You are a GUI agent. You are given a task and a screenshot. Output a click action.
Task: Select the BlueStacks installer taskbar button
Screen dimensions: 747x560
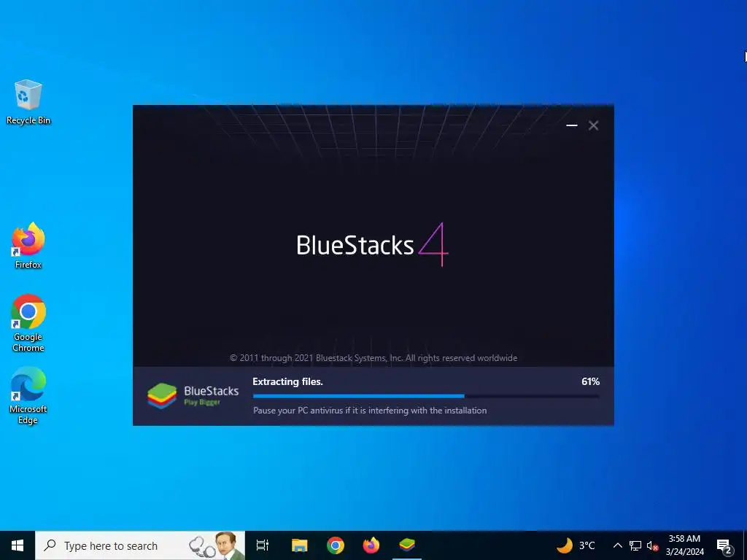(407, 545)
